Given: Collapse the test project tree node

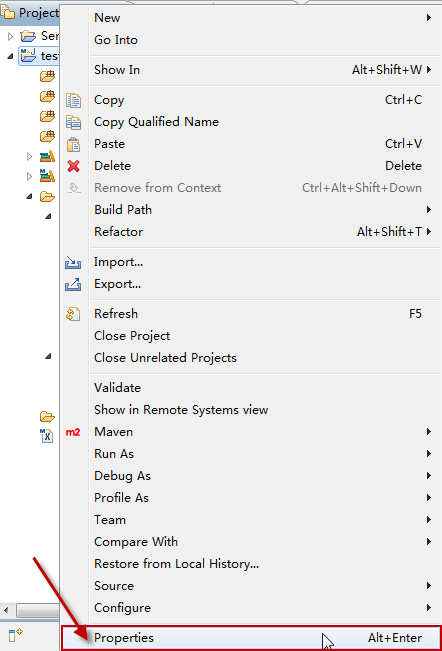Looking at the screenshot, I should [10, 56].
